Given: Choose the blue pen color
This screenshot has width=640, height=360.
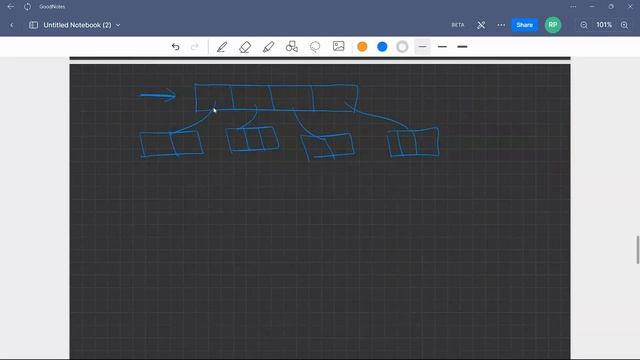Looking at the screenshot, I should 382,47.
